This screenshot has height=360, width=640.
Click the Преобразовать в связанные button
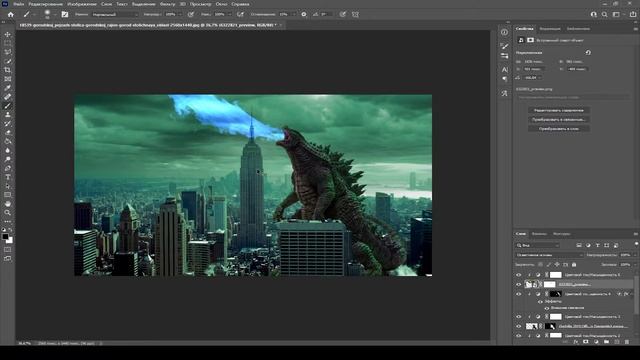558,120
